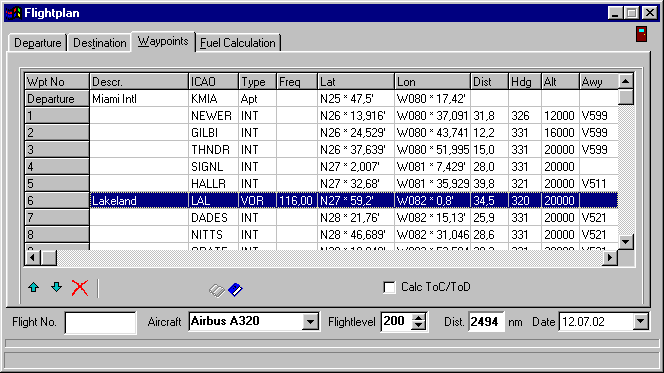Click the ICAO column header
This screenshot has height=373, width=664.
pos(213,82)
